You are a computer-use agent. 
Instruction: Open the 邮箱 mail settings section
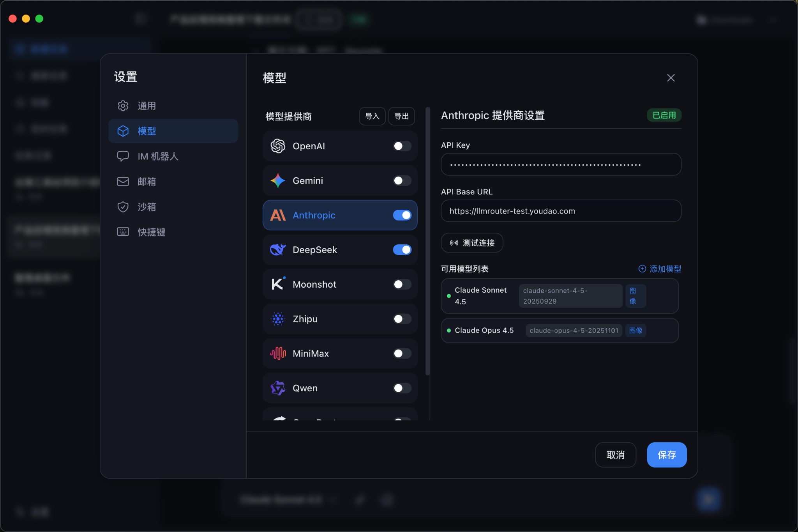point(173,182)
